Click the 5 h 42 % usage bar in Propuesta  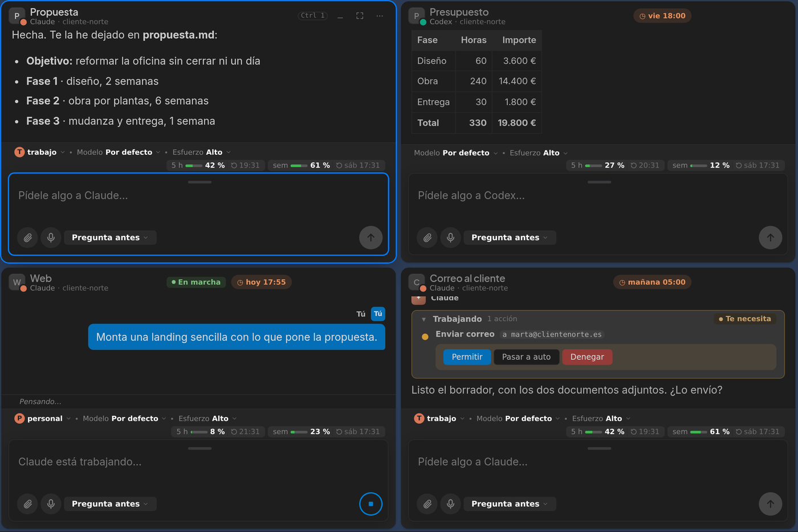216,165
